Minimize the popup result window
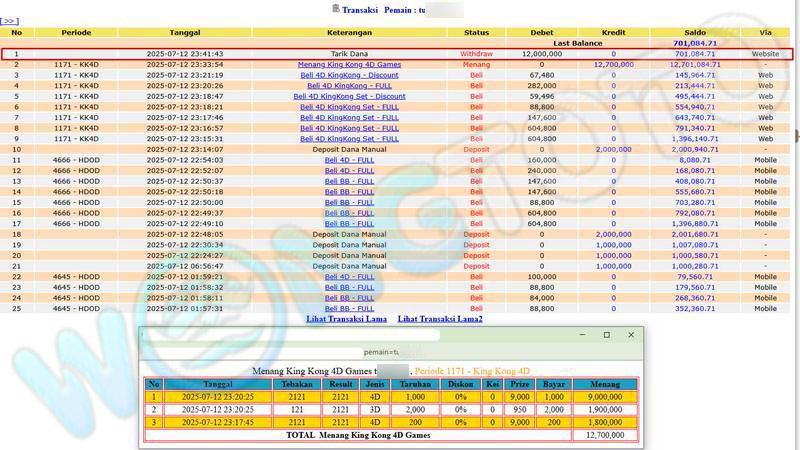Screen dimensions: 800x450 click(579, 335)
